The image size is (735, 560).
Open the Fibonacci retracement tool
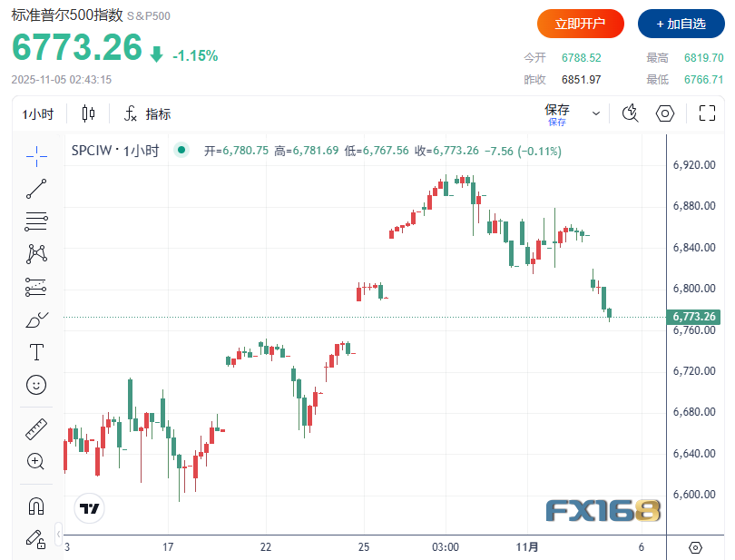click(x=36, y=221)
